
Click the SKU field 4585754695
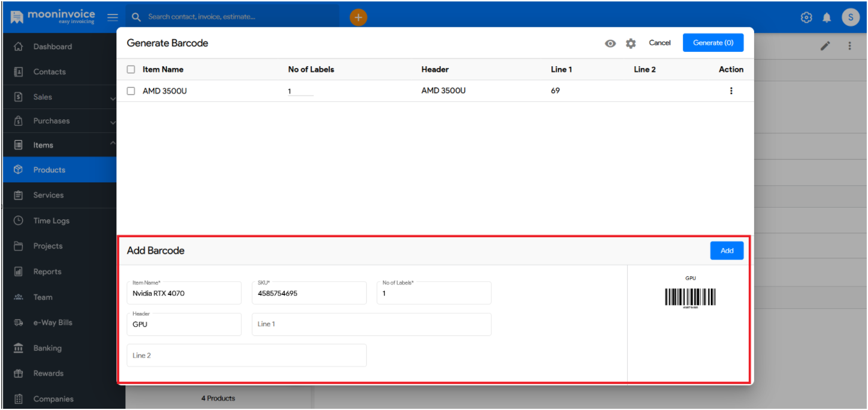[309, 293]
